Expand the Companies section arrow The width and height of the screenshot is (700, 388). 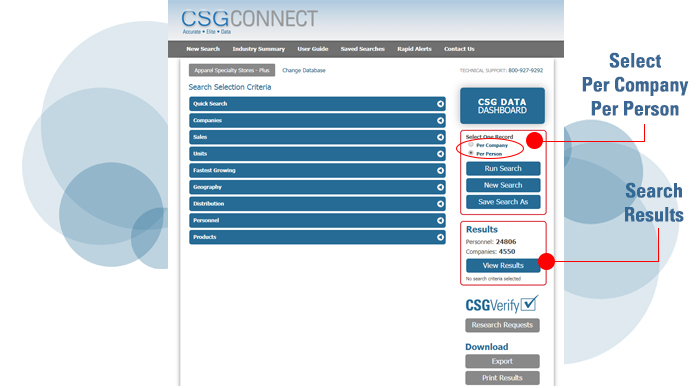[440, 121]
